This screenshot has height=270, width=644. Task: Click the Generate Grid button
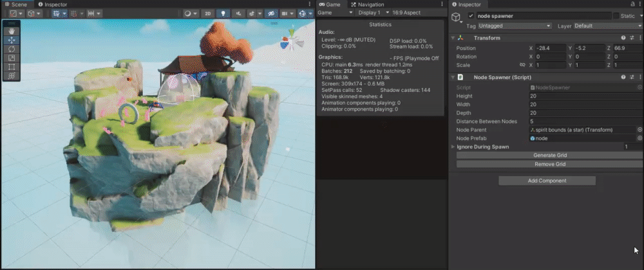[x=549, y=156]
